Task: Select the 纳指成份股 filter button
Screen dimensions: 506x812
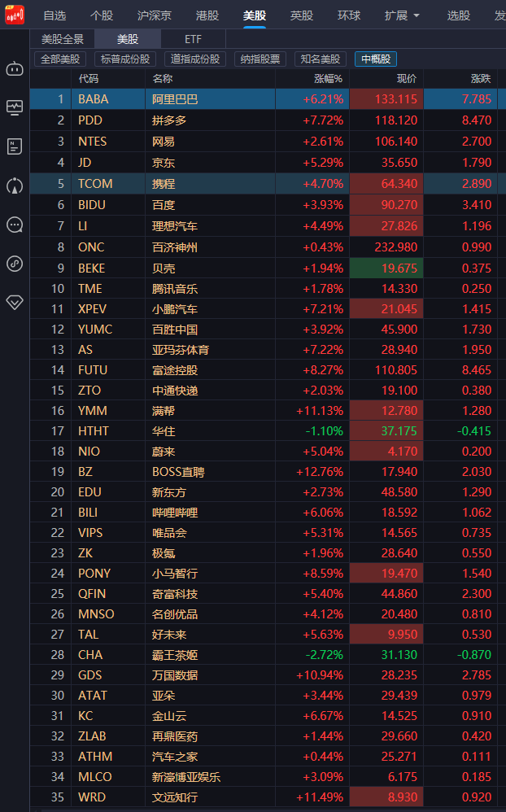Action: coord(260,59)
